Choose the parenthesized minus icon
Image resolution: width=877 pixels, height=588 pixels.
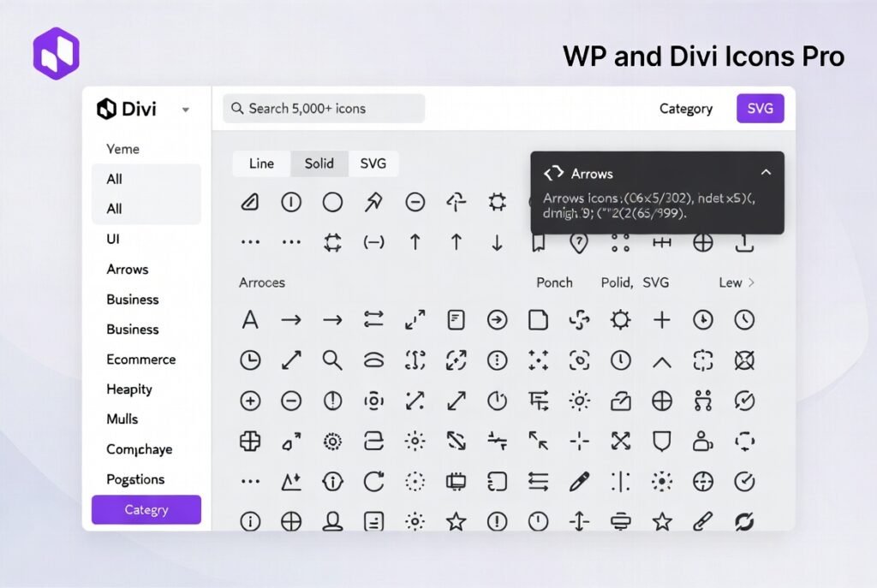(x=373, y=242)
